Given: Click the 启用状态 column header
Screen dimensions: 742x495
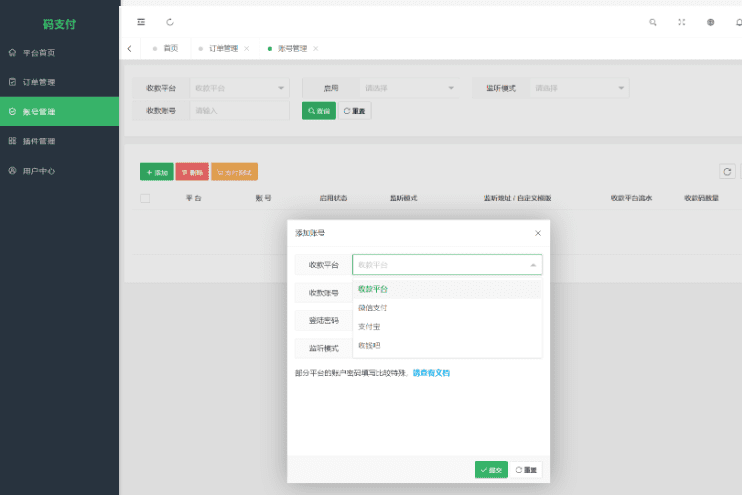Looking at the screenshot, I should point(333,198).
